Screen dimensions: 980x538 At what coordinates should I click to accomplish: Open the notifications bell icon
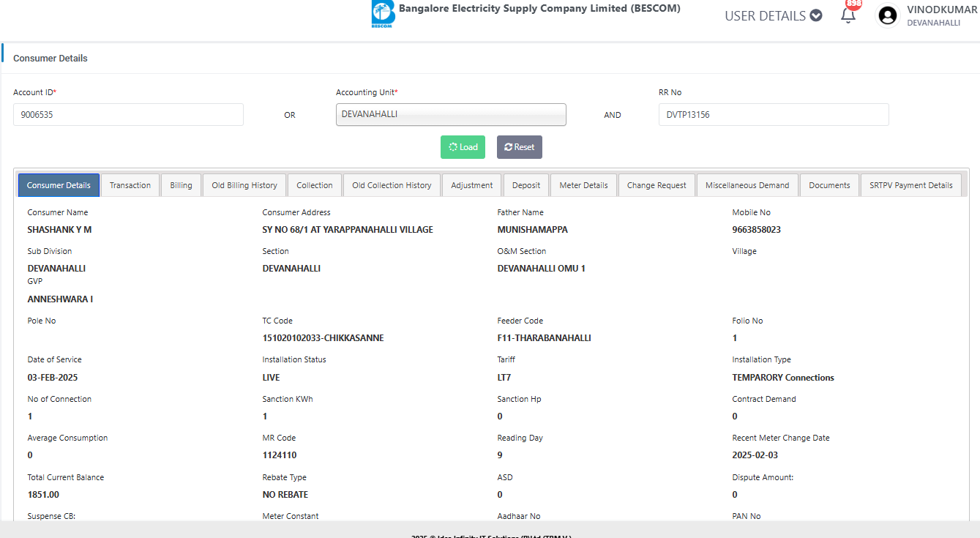pos(848,15)
